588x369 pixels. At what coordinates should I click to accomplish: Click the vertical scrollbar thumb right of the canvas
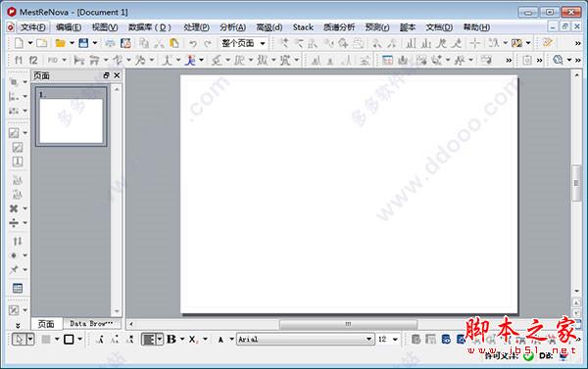(576, 183)
